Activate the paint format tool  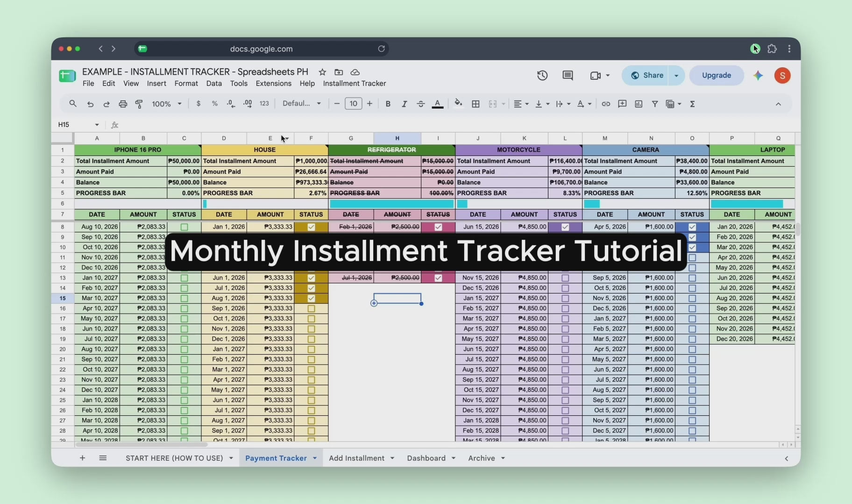(139, 104)
